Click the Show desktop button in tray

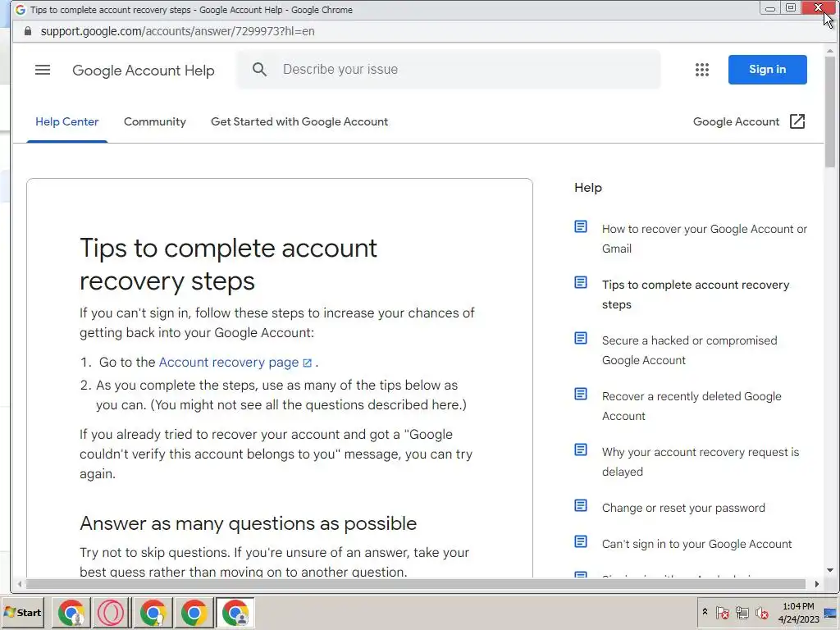832,612
